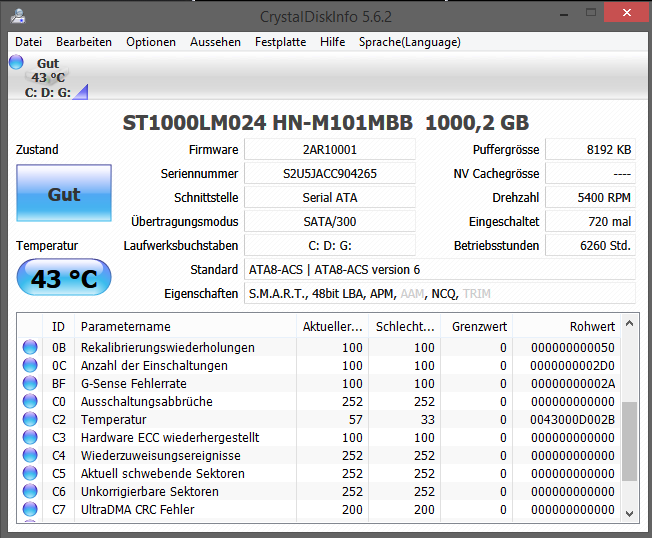Screen dimensions: 652x538
Task: Click the ID column header
Action: pos(58,326)
